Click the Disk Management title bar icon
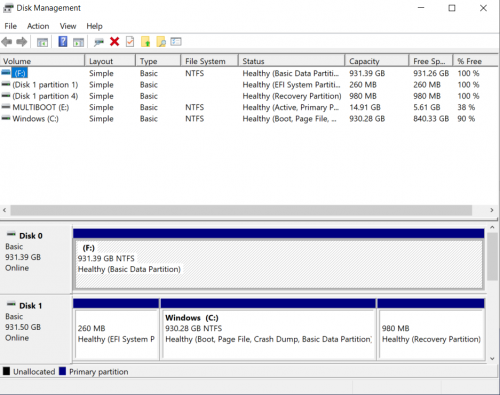 pyautogui.click(x=8, y=8)
